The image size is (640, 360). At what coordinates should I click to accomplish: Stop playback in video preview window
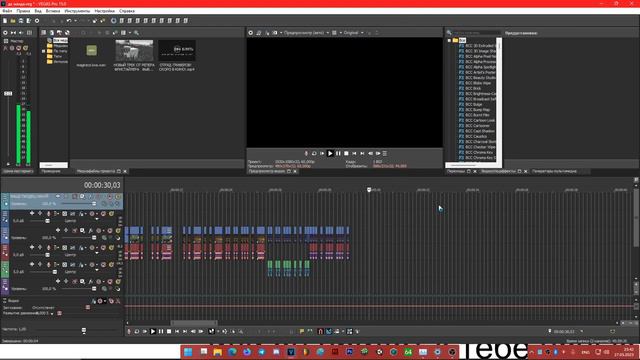click(346, 153)
